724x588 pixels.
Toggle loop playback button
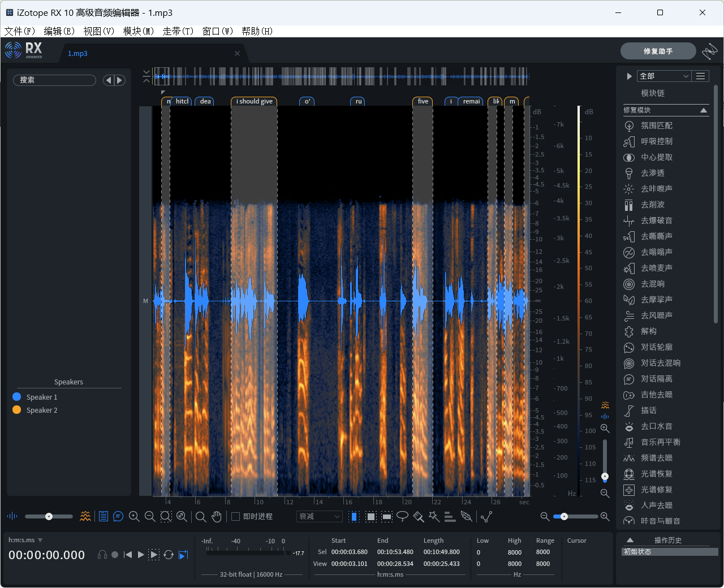tap(169, 555)
